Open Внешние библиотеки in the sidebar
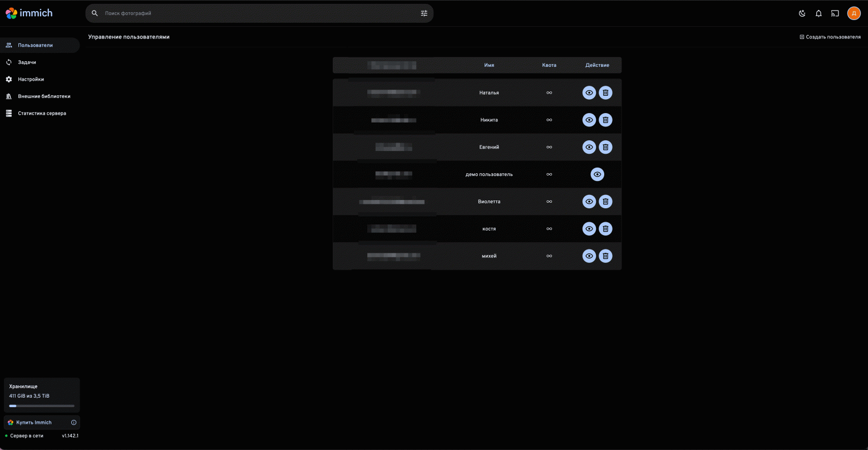 pyautogui.click(x=40, y=96)
